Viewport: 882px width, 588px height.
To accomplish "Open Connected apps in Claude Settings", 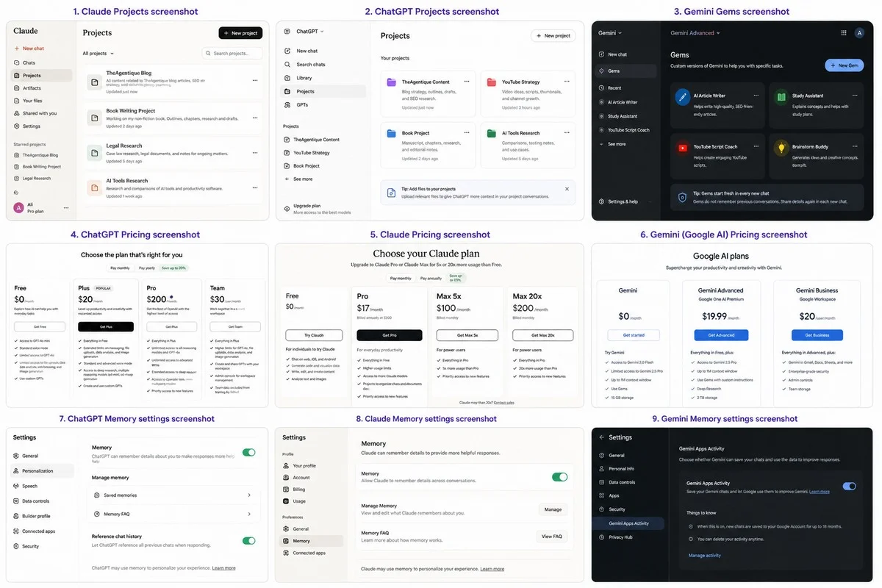I will point(309,553).
